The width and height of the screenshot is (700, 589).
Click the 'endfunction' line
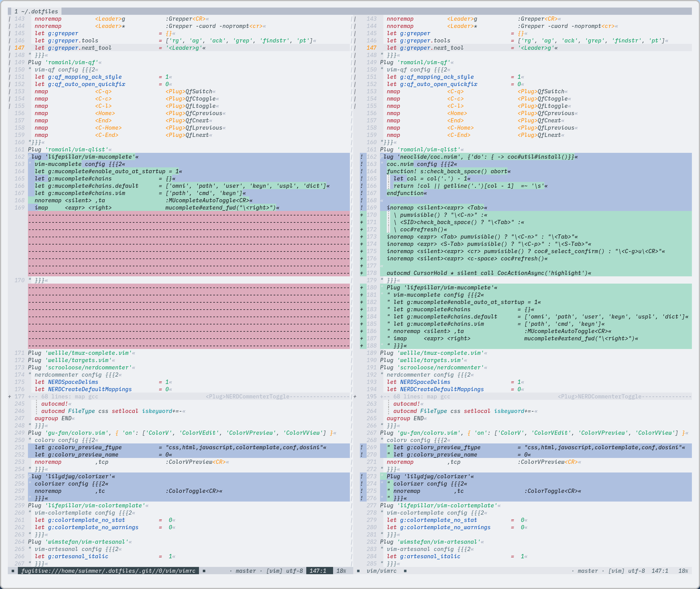(x=536, y=193)
